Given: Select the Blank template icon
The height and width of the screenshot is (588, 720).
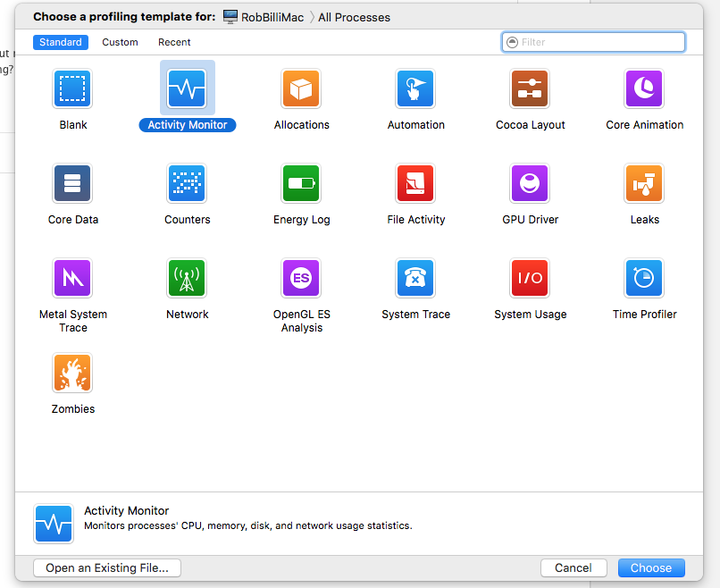Looking at the screenshot, I should tap(72, 88).
